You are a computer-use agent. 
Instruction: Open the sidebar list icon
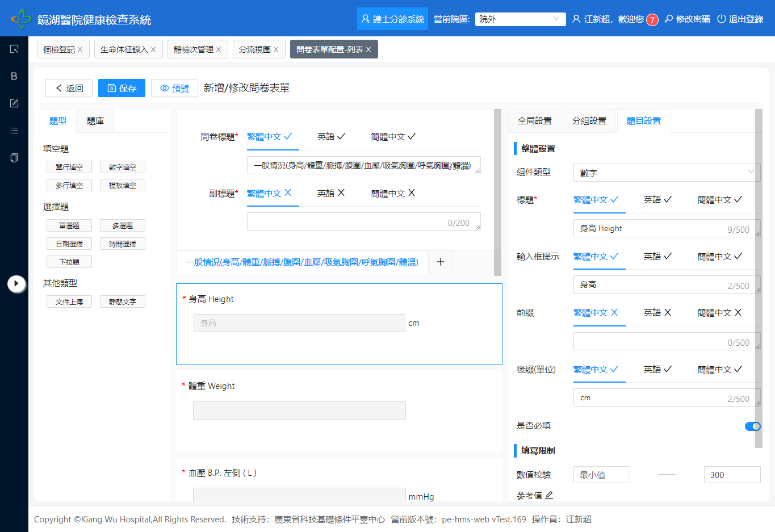tap(14, 131)
